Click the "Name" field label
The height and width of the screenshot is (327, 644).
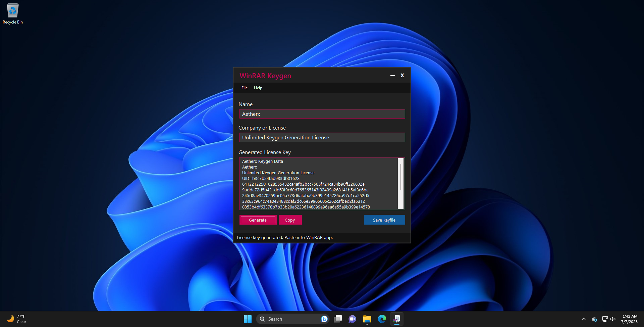(246, 104)
